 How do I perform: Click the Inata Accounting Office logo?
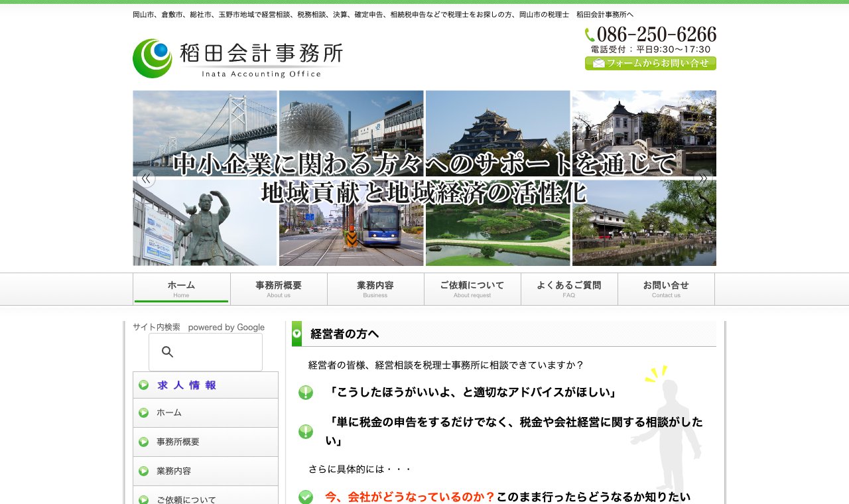point(238,58)
